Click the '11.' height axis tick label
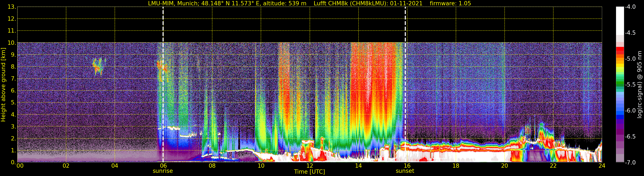This screenshot has height=176, width=644. pos(12,31)
